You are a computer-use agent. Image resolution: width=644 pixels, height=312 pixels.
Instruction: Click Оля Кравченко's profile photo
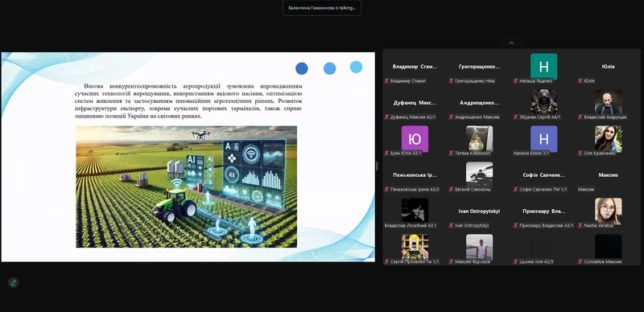click(609, 139)
